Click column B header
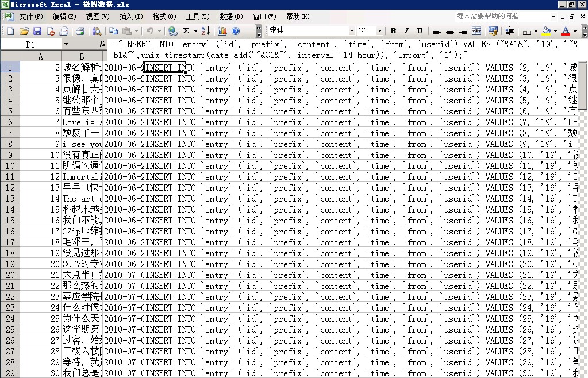The width and height of the screenshot is (588, 378). pyautogui.click(x=82, y=56)
